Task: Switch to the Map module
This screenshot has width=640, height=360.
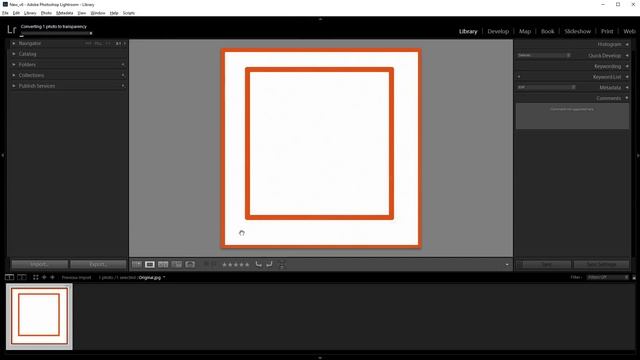Action: (x=525, y=31)
